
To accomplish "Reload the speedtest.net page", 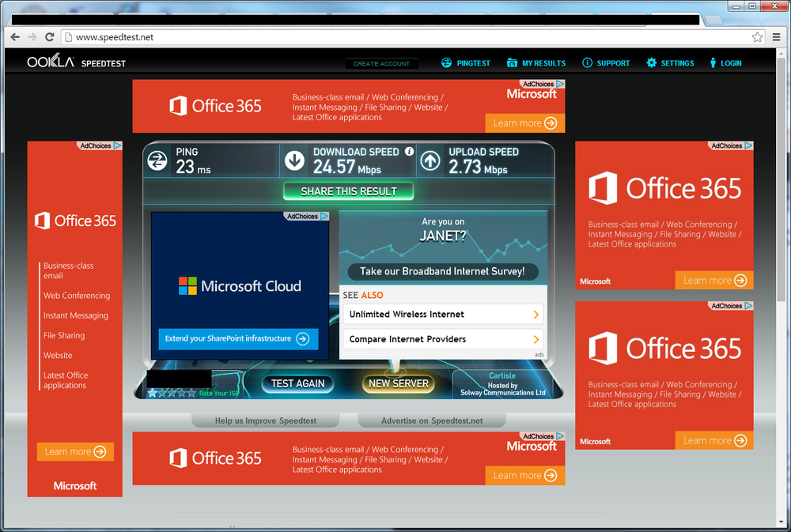I will (49, 37).
